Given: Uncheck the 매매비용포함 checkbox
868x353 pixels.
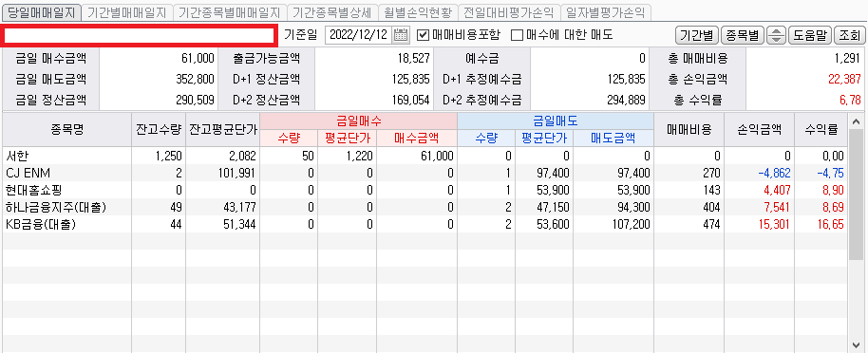Looking at the screenshot, I should click(423, 35).
